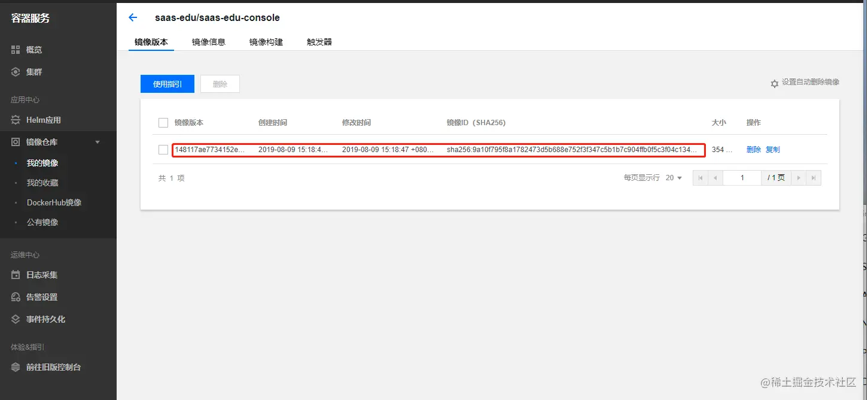
Task: Click 设置自动删除镜像 link
Action: pyautogui.click(x=811, y=82)
